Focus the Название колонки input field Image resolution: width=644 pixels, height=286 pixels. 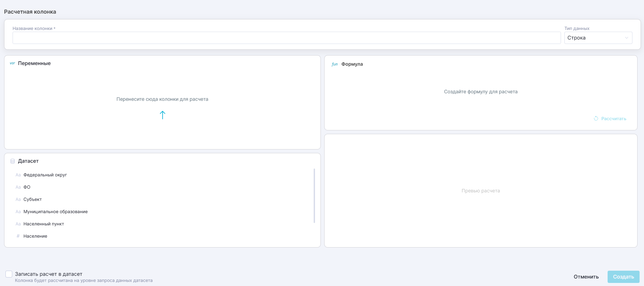pos(286,38)
